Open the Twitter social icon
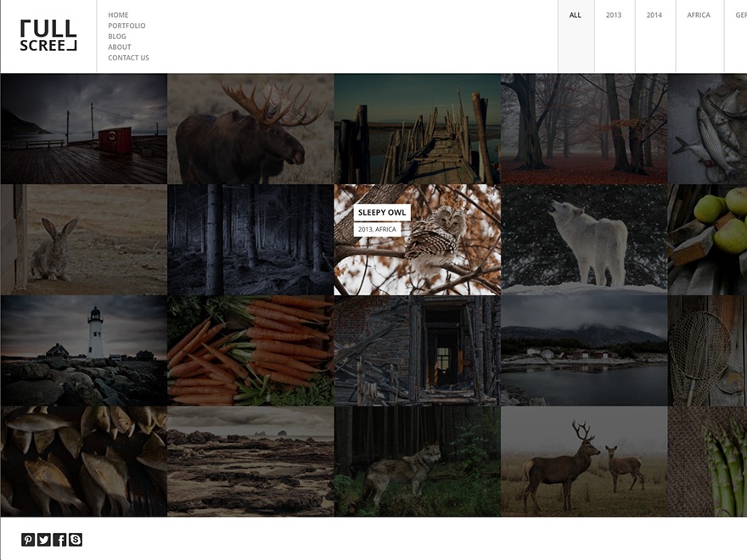 44,540
